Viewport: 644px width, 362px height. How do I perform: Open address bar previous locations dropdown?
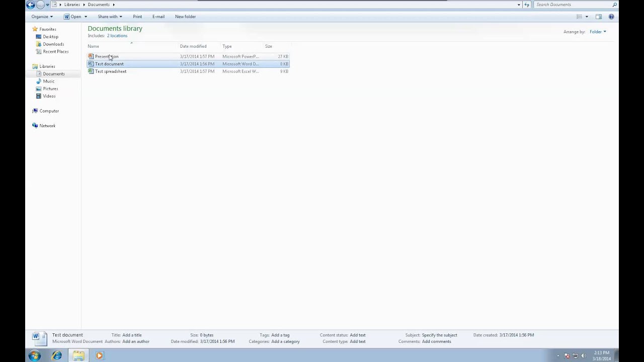click(519, 5)
